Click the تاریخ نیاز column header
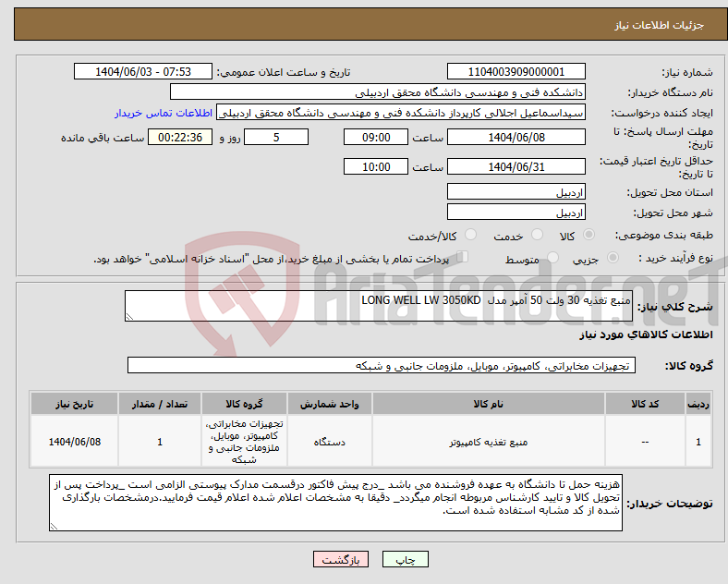 click(x=74, y=404)
